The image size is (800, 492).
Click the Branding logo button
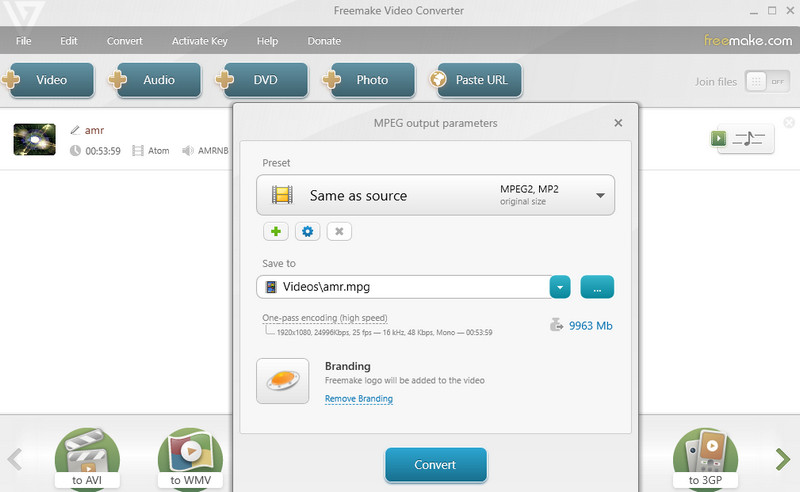pos(283,381)
